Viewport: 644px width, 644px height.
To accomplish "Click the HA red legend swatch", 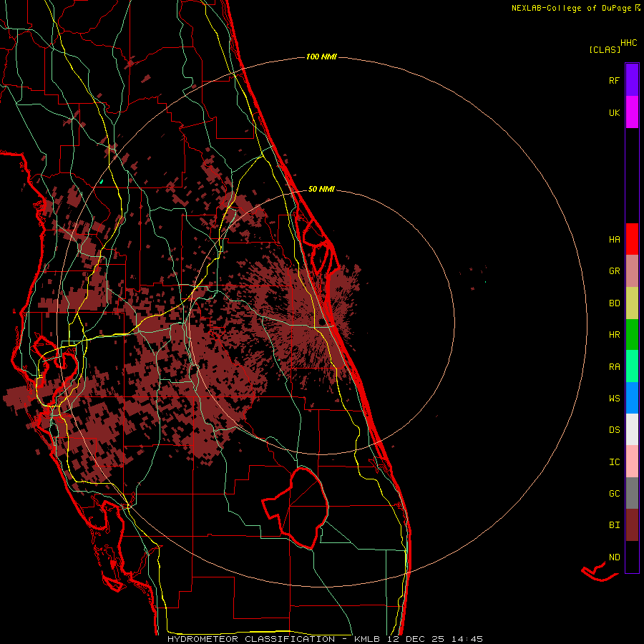I will (x=632, y=239).
